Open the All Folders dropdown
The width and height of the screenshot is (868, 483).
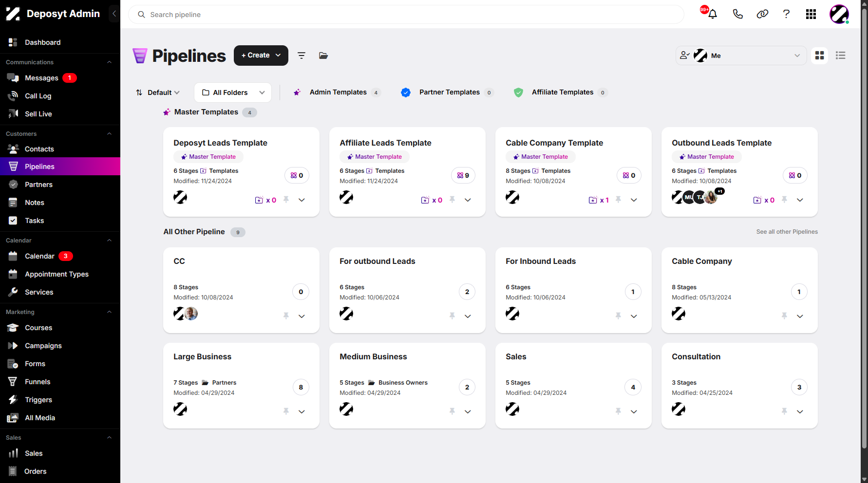(233, 93)
